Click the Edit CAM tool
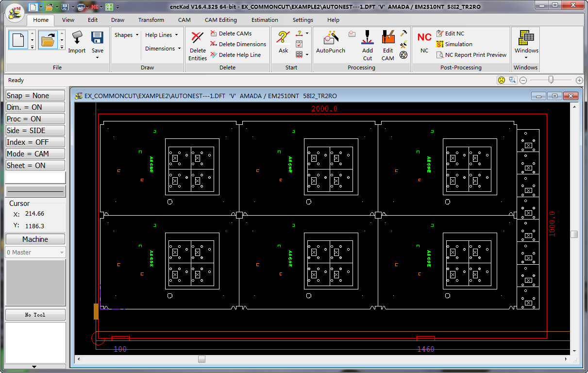588x373 pixels. (388, 46)
